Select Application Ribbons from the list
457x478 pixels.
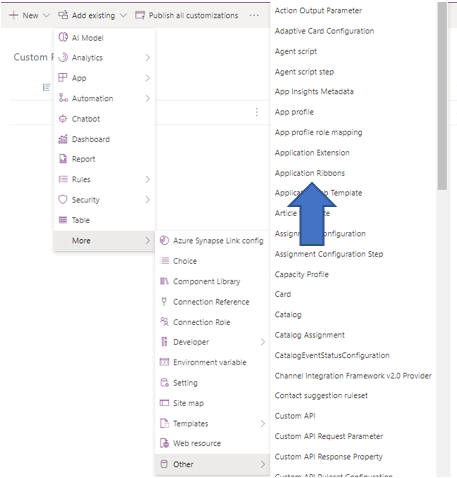click(x=310, y=173)
